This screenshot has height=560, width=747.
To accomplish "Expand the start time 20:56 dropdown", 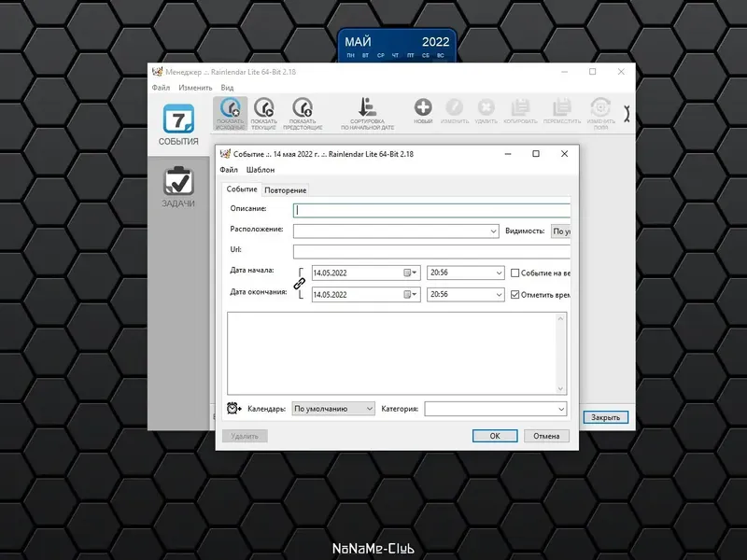I will coord(499,273).
